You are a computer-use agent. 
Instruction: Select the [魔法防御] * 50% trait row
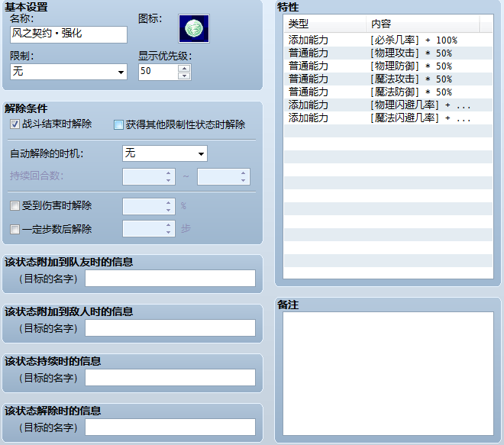388,92
